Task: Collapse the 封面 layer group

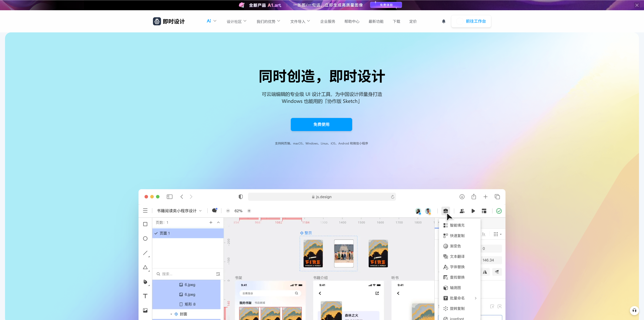Action: 171,314
